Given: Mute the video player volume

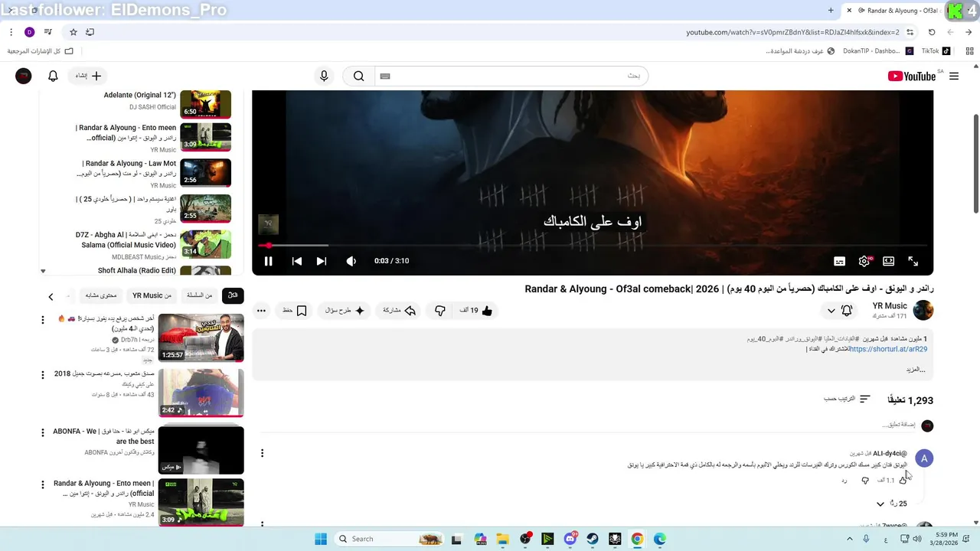Looking at the screenshot, I should pos(351,261).
